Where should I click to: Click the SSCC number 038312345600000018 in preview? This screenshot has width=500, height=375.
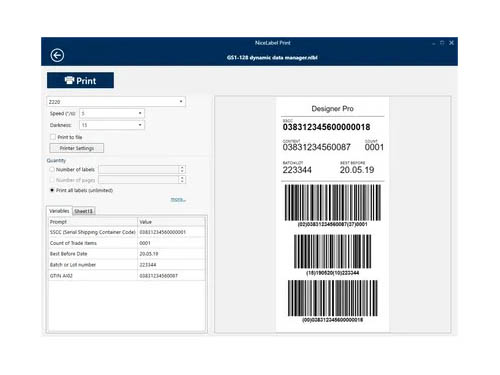coord(326,127)
